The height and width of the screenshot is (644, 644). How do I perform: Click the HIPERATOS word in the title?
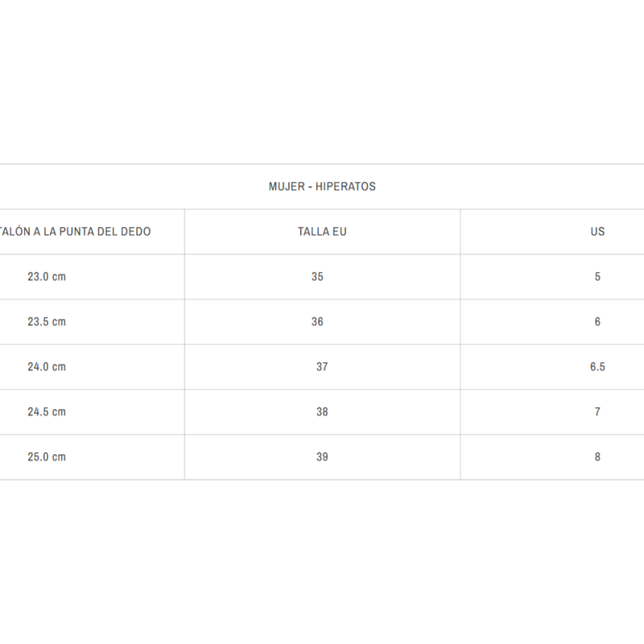(x=345, y=187)
